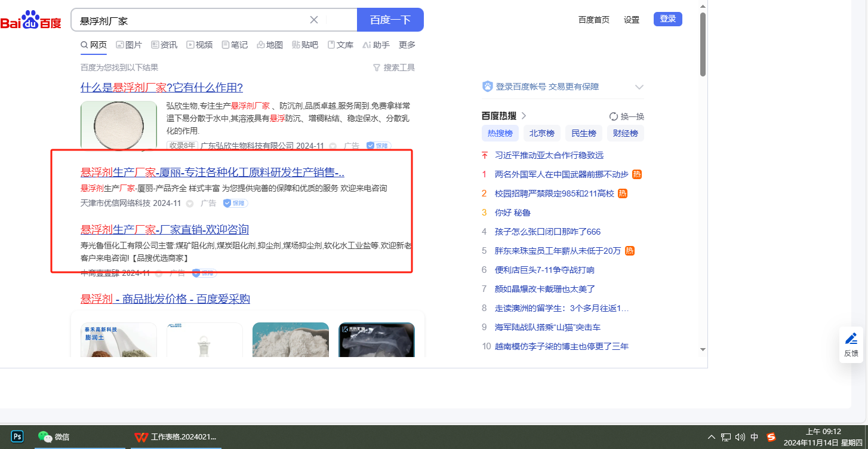Viewport: 868px width, 449px height.
Task: Open the 什么是悬浮剂厂家 result link
Action: click(162, 87)
